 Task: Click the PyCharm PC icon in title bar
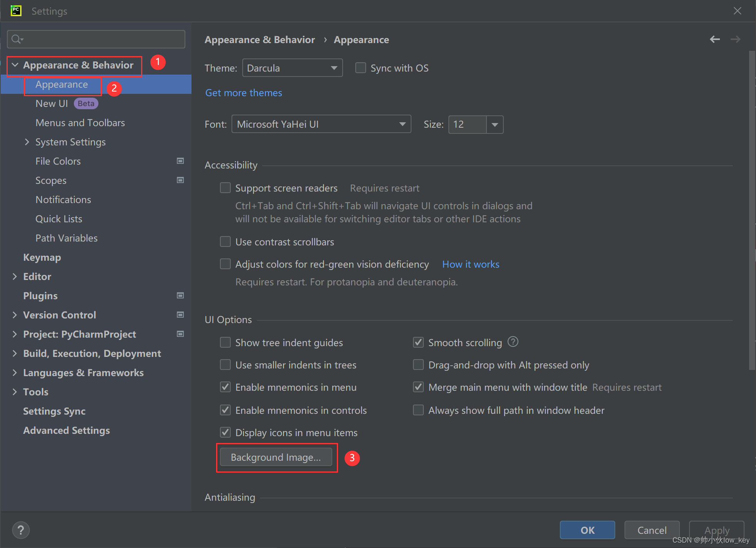click(x=16, y=10)
